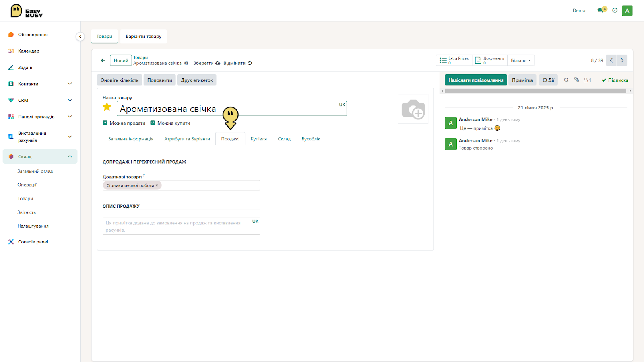The image size is (644, 362).
Task: Click the Поповнити button
Action: point(160,80)
